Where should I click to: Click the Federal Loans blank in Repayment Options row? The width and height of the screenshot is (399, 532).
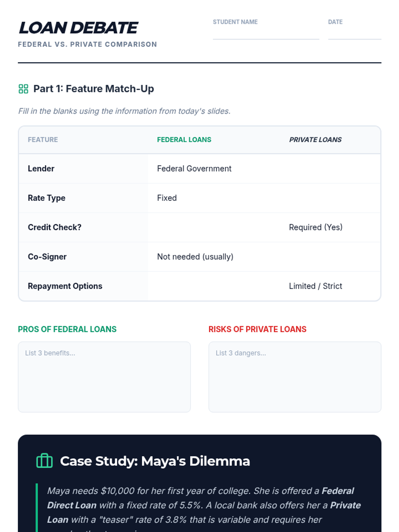pyautogui.click(x=214, y=286)
